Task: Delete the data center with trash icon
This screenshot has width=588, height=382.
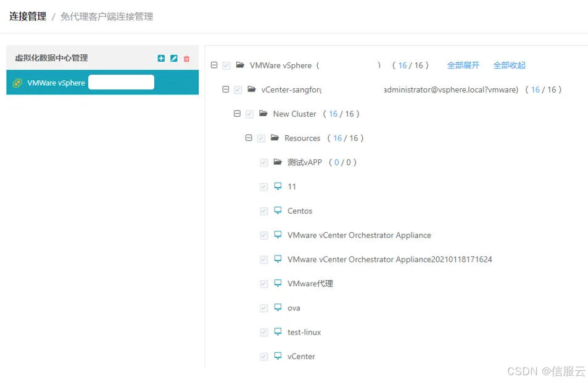Action: click(x=186, y=59)
